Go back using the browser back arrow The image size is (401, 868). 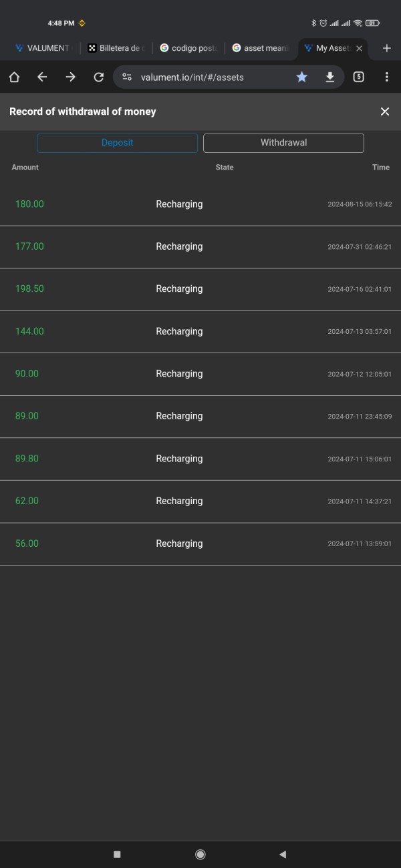click(x=42, y=77)
